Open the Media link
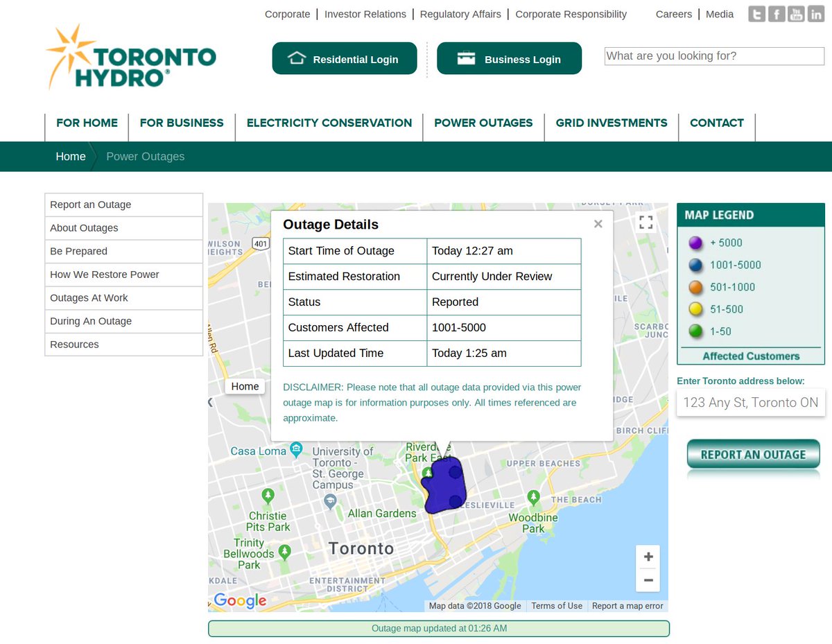832x644 pixels. (720, 14)
